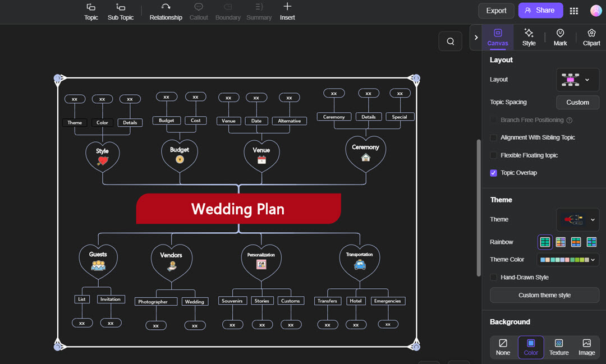Select the Sub Topic tool
Image resolution: width=606 pixels, height=364 pixels.
click(x=120, y=11)
